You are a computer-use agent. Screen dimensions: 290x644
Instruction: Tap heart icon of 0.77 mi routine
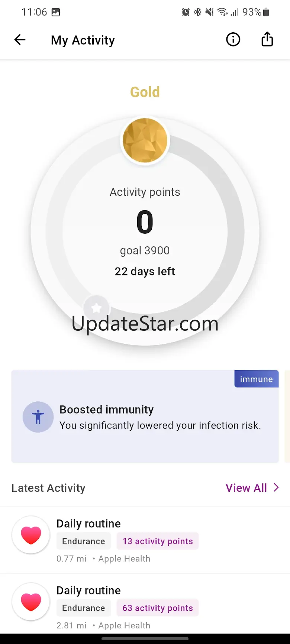tap(31, 535)
